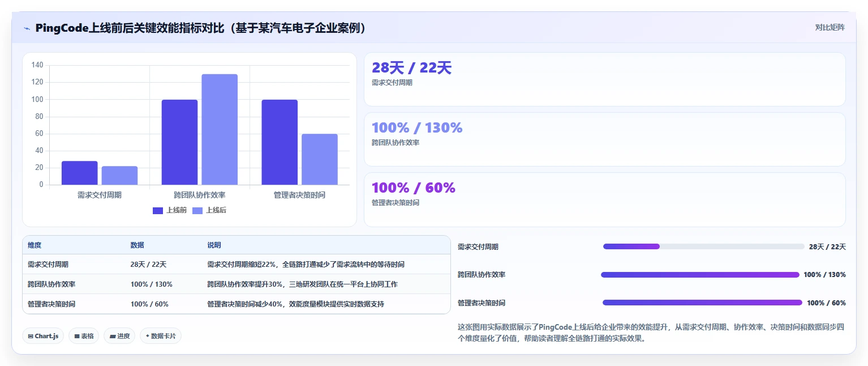The width and height of the screenshot is (868, 366).
Task: Click the 上线后 bar for 需求交付周期
Action: [119, 176]
